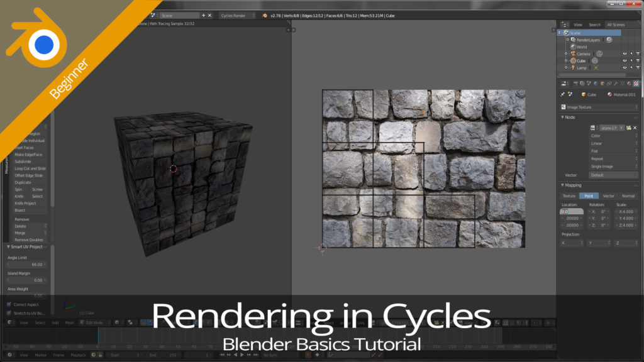Click the open image folder icon
The image size is (644, 362).
(x=628, y=128)
